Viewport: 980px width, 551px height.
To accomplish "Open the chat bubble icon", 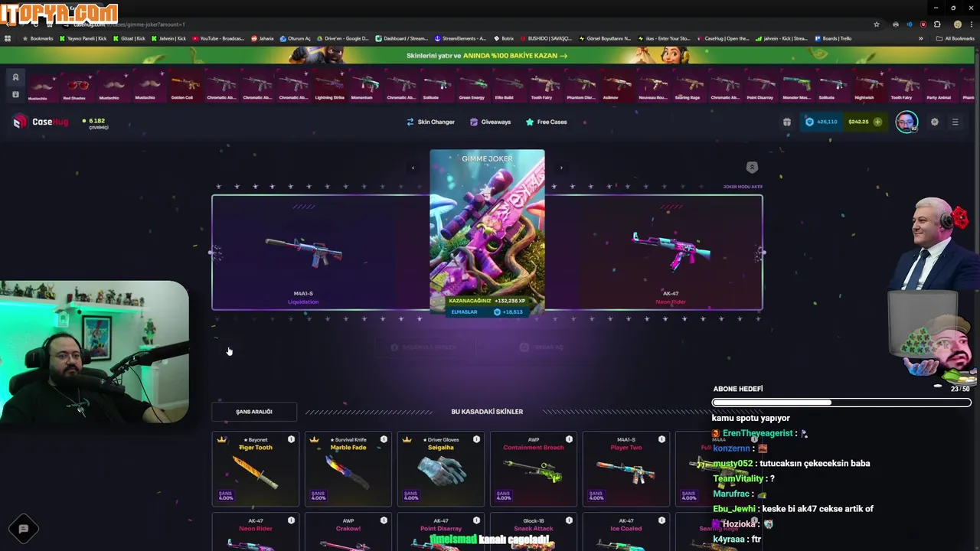I will 23,529.
